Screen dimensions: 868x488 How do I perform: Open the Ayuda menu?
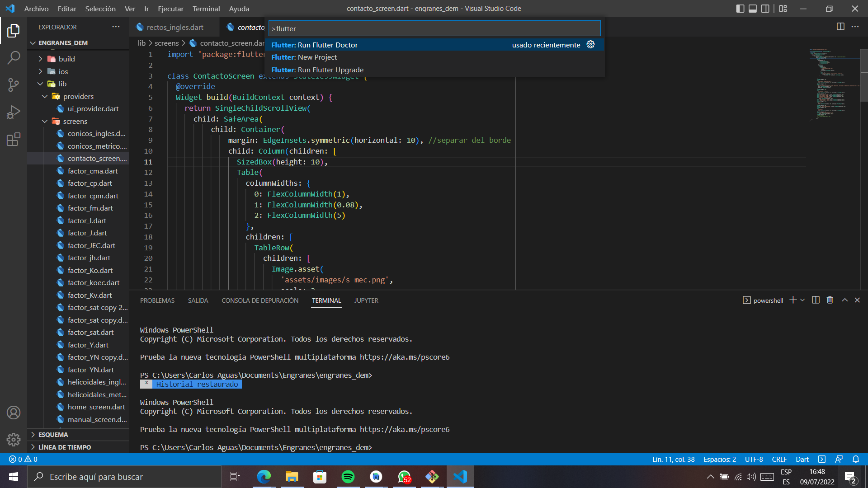(239, 9)
